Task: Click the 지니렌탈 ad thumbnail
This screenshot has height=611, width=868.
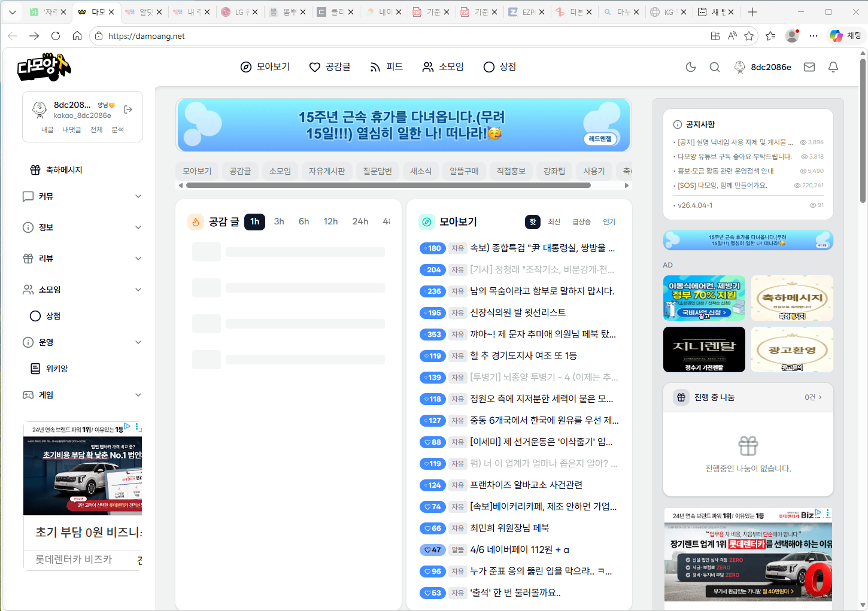Action: click(704, 349)
